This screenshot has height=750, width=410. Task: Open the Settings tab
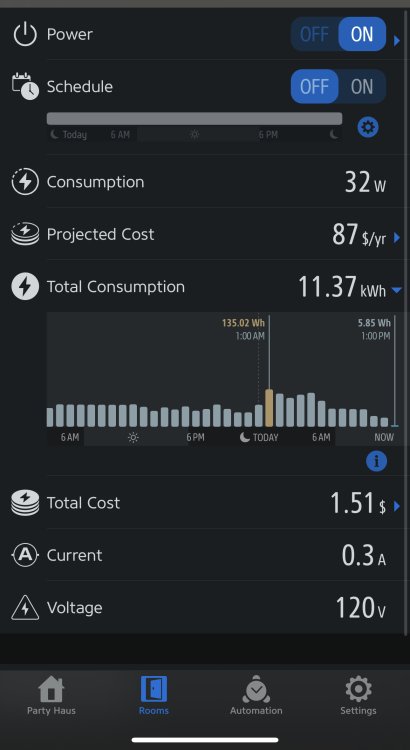pos(358,695)
